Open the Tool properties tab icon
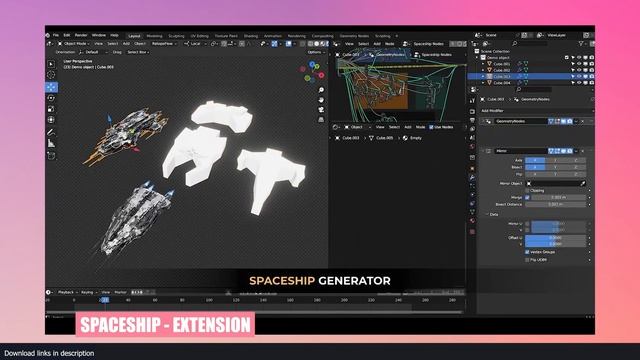 click(x=472, y=100)
